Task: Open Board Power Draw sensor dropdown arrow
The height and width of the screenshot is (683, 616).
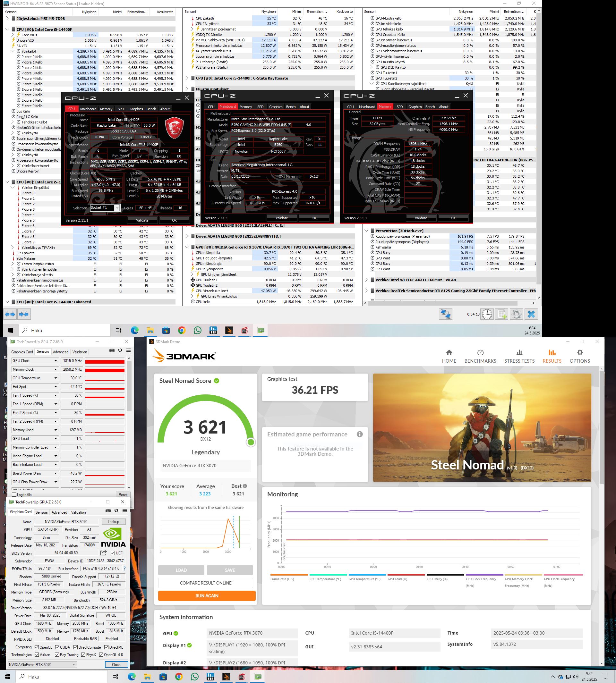Action: [x=56, y=473]
